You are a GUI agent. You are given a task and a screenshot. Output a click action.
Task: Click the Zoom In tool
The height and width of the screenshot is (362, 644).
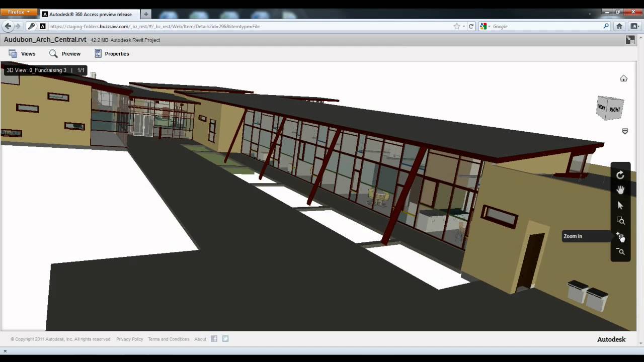click(620, 236)
